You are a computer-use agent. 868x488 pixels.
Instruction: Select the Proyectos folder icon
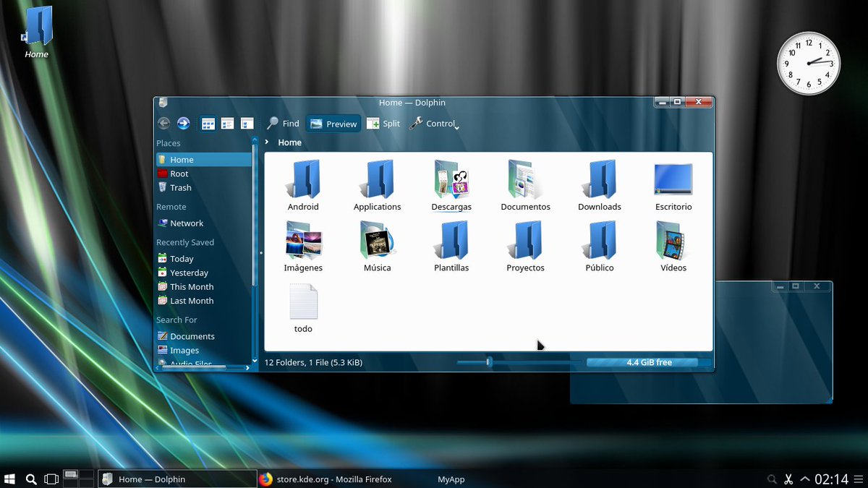[526, 240]
